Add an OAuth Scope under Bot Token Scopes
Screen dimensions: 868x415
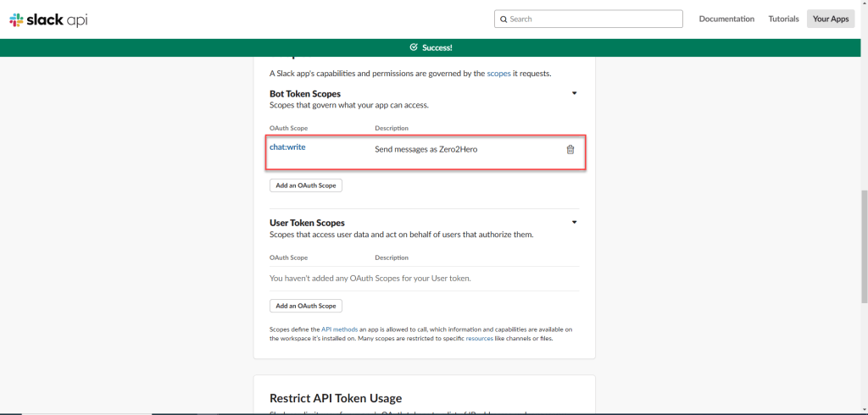(306, 185)
